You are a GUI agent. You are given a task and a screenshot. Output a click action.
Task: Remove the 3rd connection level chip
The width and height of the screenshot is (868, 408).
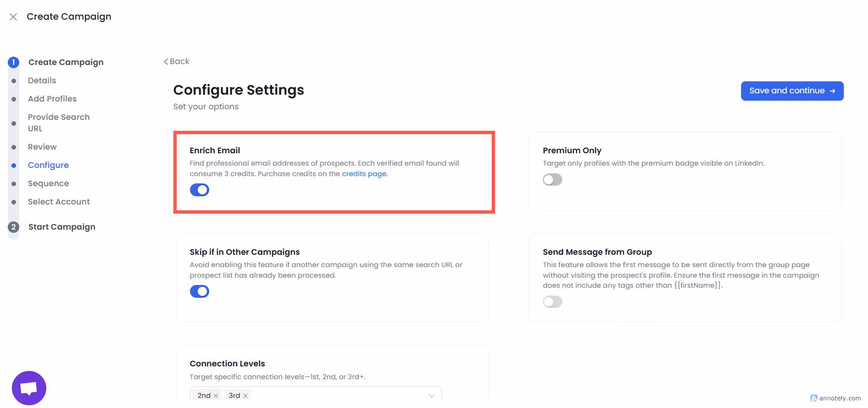point(245,395)
